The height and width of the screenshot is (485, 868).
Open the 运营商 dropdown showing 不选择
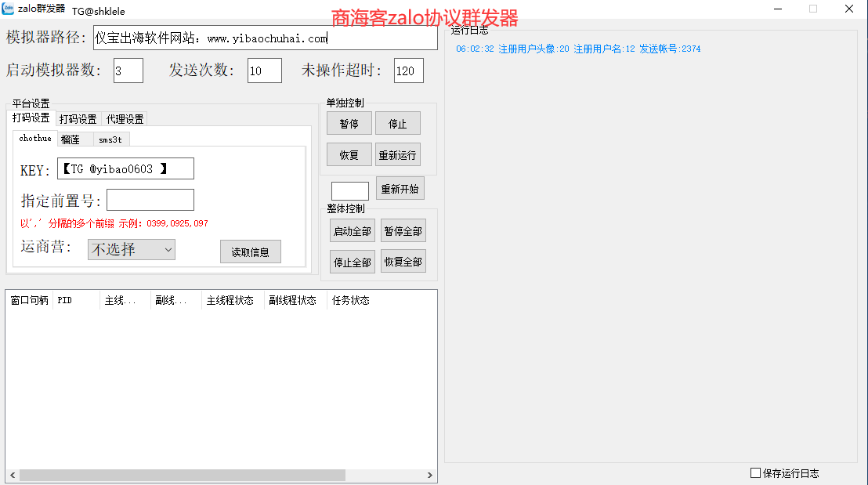click(x=131, y=250)
